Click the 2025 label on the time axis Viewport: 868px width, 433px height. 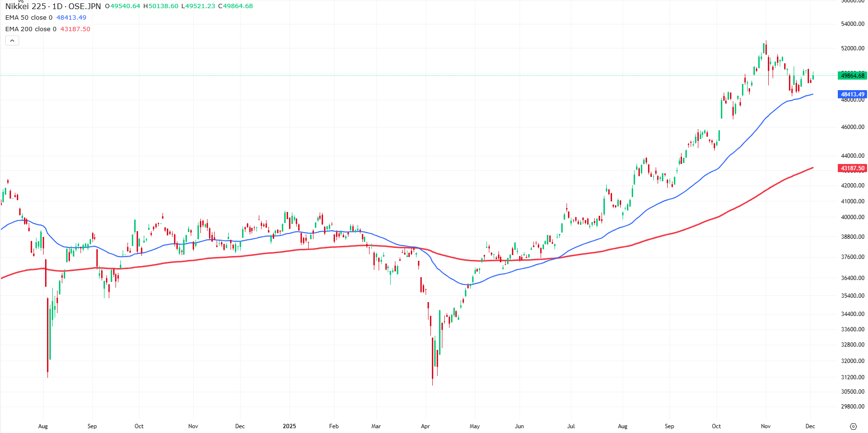(x=289, y=426)
